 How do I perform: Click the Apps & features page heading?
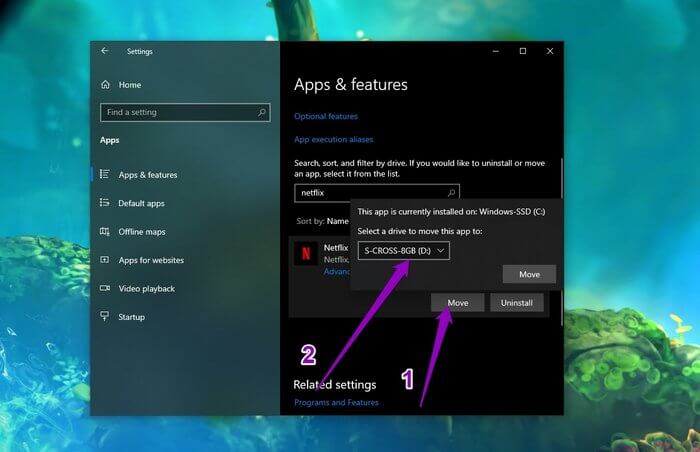pos(351,85)
